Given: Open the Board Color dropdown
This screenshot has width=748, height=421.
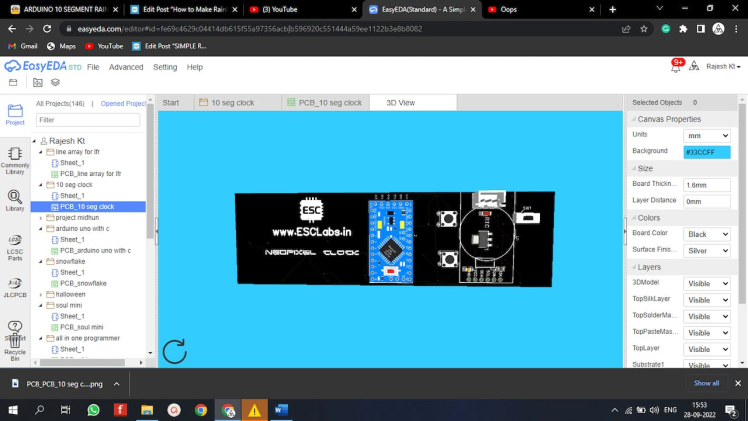Looking at the screenshot, I should click(x=706, y=234).
